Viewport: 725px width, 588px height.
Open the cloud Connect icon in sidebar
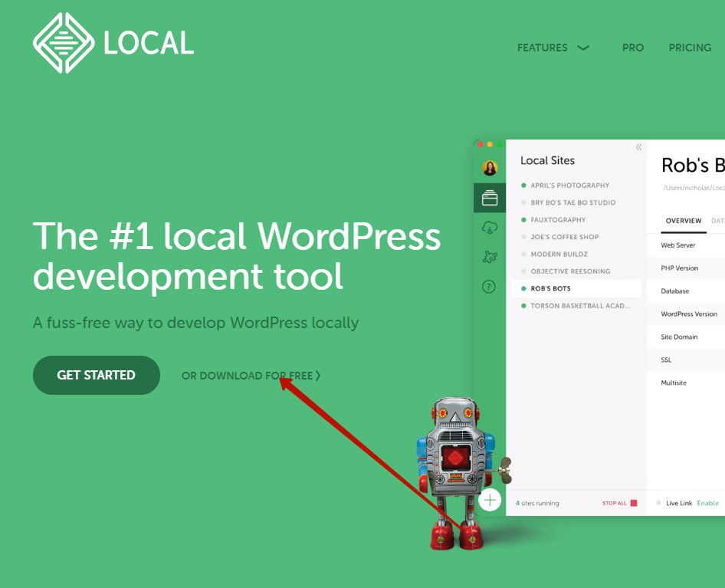490,228
